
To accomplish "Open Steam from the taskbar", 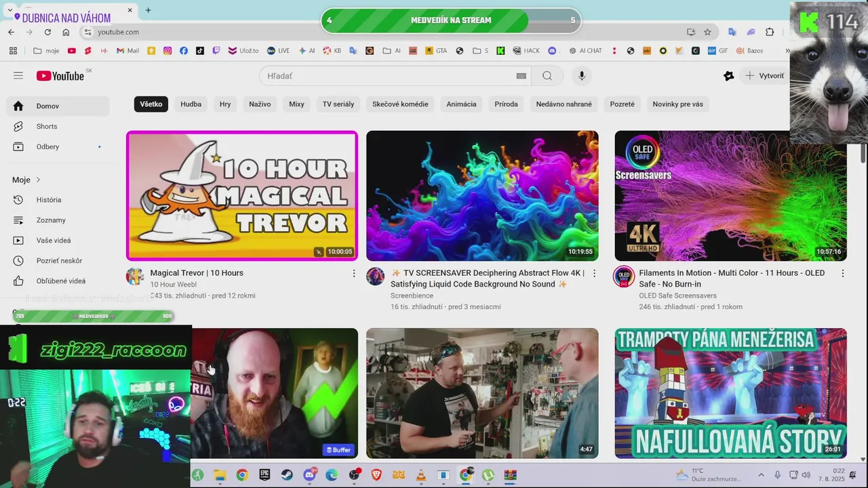I will (287, 475).
